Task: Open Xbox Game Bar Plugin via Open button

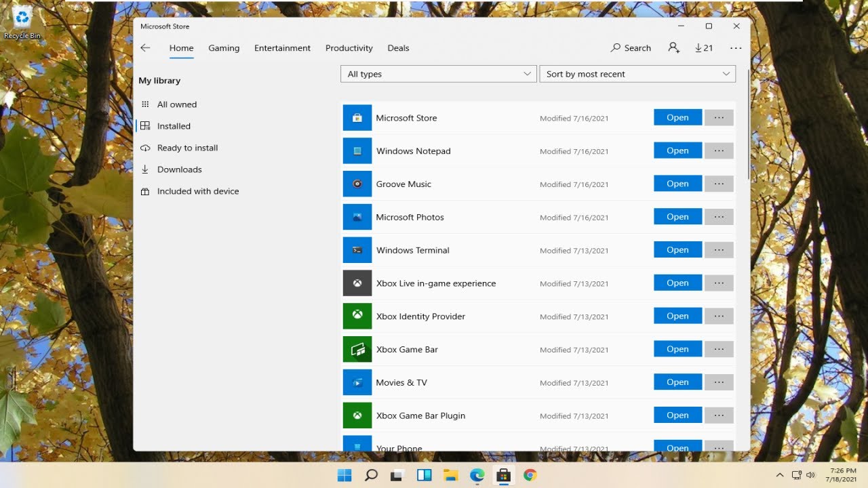Action: [x=677, y=415]
